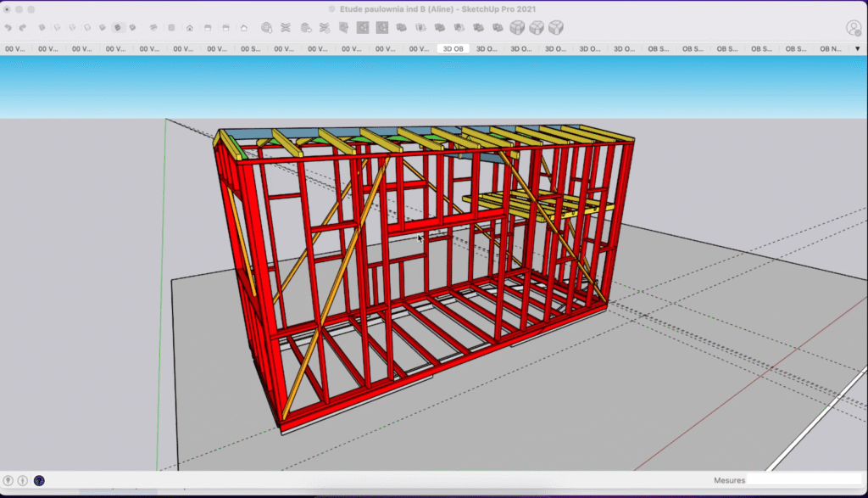Click the Undo arrow in the toolbar
The image size is (868, 498).
8,26
